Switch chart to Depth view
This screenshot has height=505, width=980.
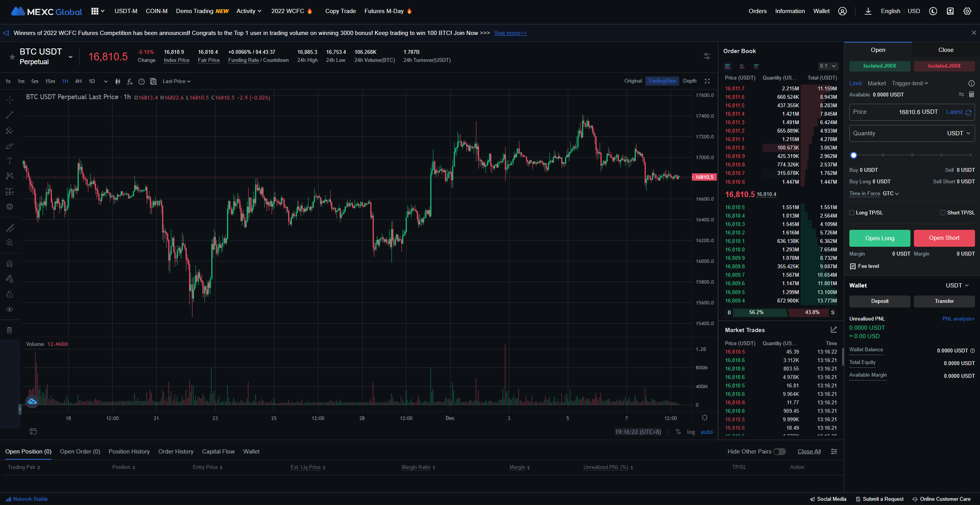(x=690, y=81)
